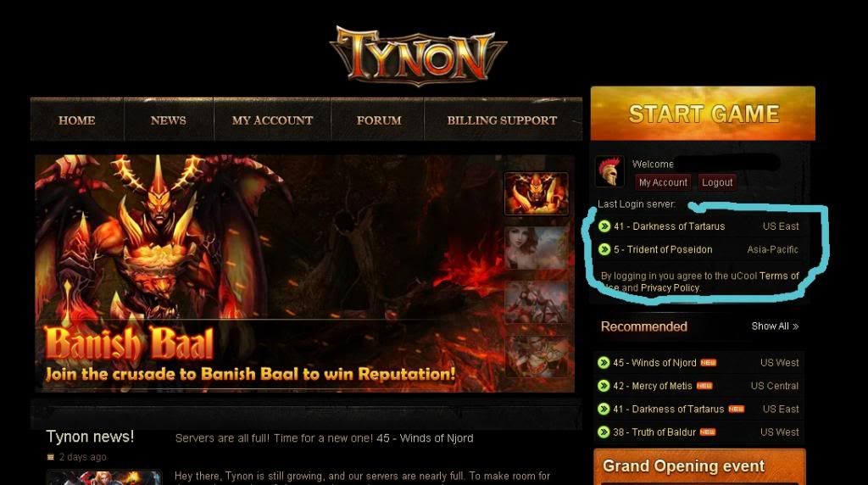Click green arrow icon beside Truth of Baldur
The width and height of the screenshot is (868, 485).
coord(604,432)
